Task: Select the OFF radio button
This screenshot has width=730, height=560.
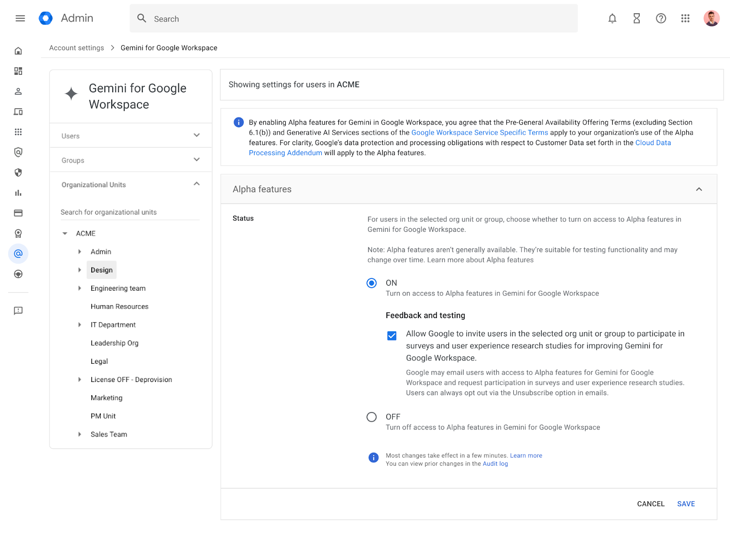Action: coord(372,417)
